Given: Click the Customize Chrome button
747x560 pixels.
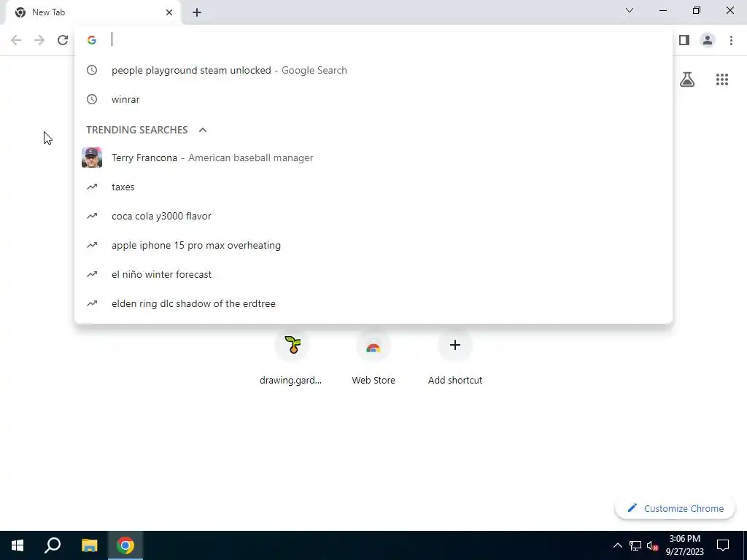Looking at the screenshot, I should 675,508.
